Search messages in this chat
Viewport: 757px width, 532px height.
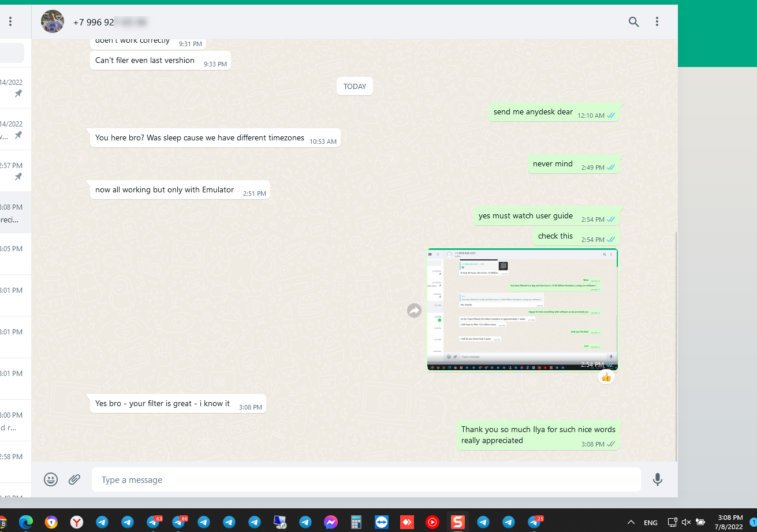click(633, 21)
